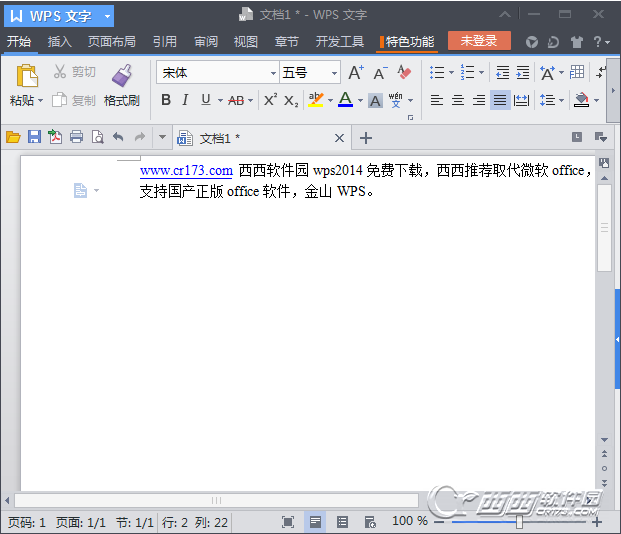The width and height of the screenshot is (621, 534).
Task: Save document with floppy disk icon
Action: coord(34,137)
